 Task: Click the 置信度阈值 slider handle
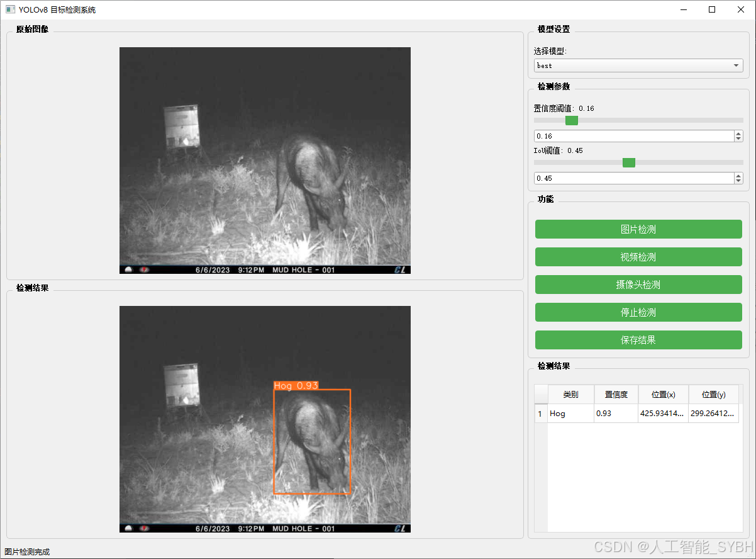571,120
